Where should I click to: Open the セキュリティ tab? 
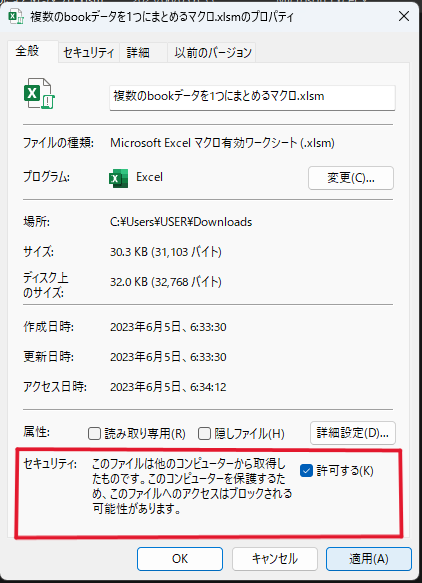89,52
